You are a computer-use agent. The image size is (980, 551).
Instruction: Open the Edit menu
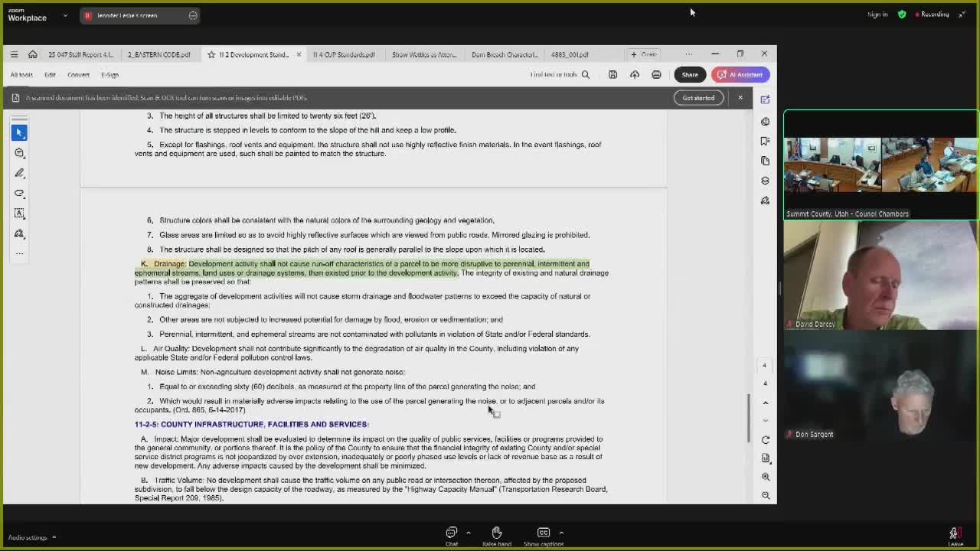click(50, 75)
